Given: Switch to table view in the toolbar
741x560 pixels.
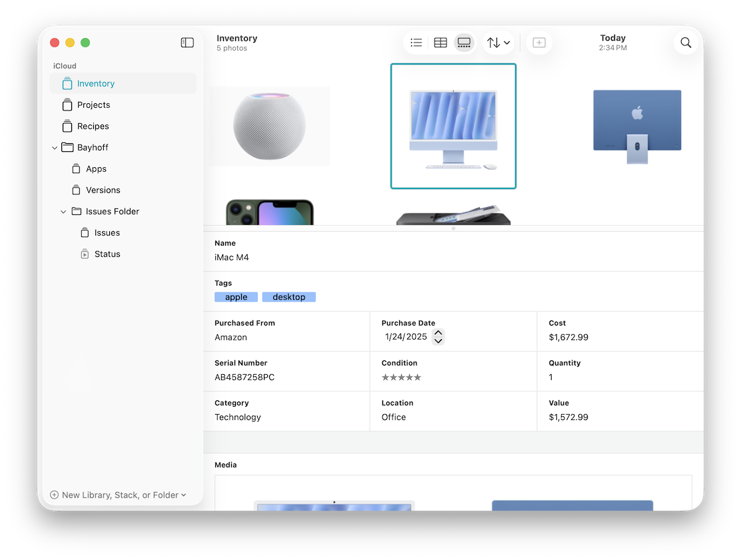Looking at the screenshot, I should pyautogui.click(x=440, y=42).
